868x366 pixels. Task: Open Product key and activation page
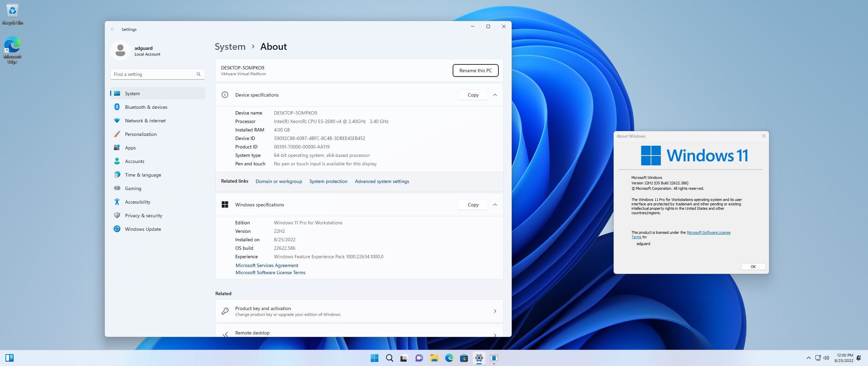point(359,311)
